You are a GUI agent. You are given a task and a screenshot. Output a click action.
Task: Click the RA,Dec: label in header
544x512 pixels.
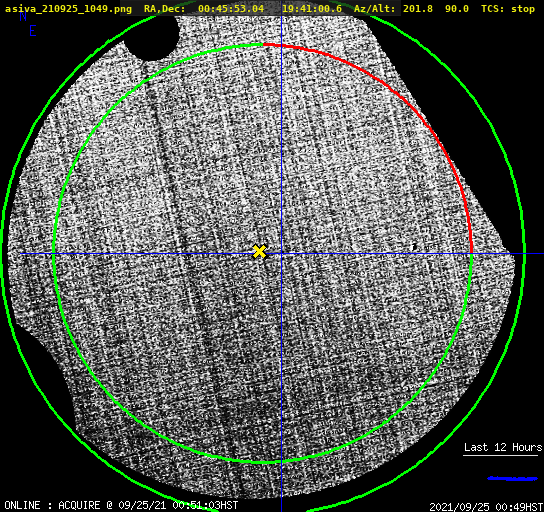[164, 9]
